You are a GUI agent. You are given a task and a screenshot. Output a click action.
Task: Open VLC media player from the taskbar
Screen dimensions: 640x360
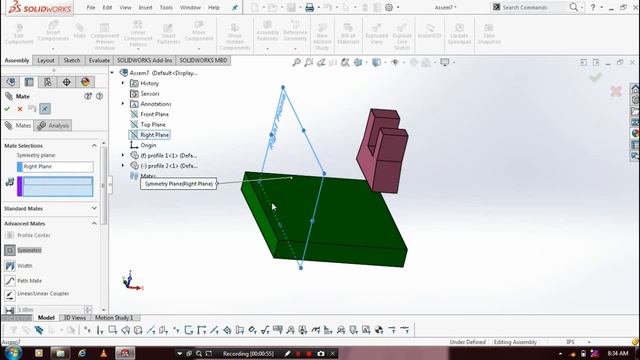104,353
